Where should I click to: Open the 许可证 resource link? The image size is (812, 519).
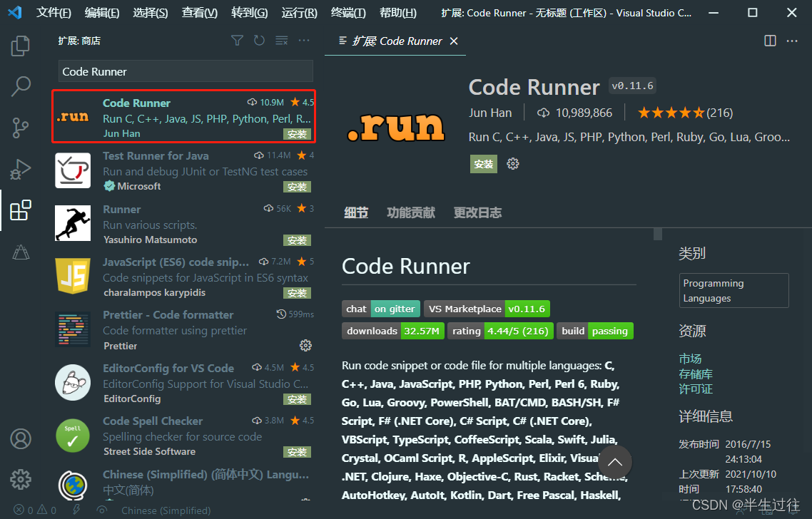click(696, 389)
